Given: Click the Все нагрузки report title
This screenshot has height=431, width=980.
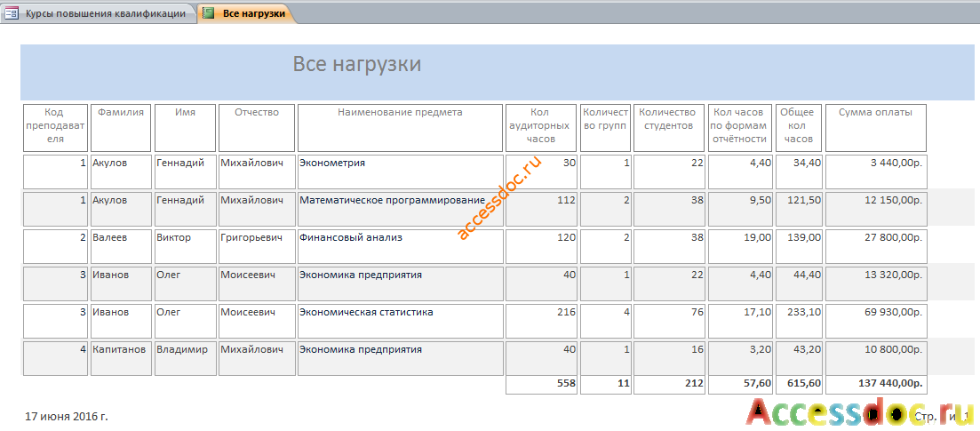Looking at the screenshot, I should 357,64.
